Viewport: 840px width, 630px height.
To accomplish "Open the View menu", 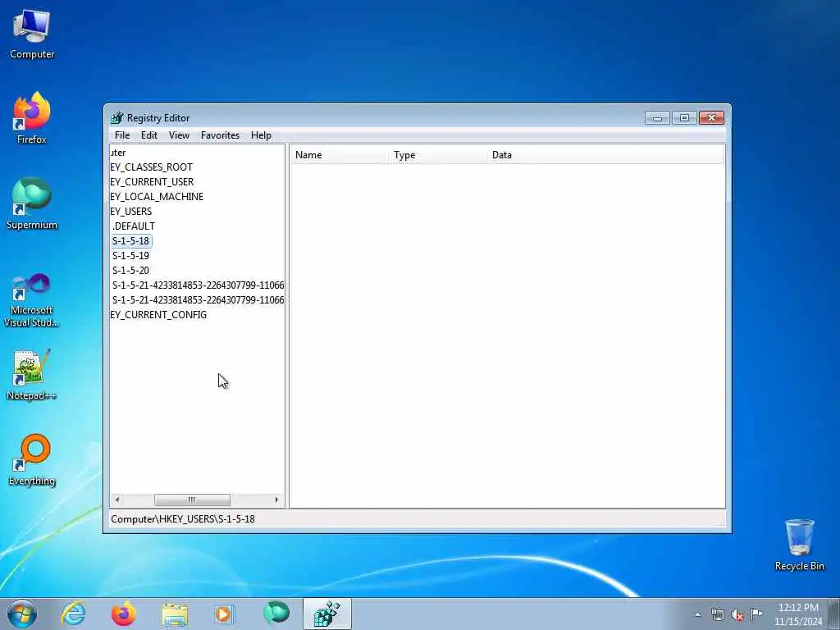I will (x=179, y=135).
